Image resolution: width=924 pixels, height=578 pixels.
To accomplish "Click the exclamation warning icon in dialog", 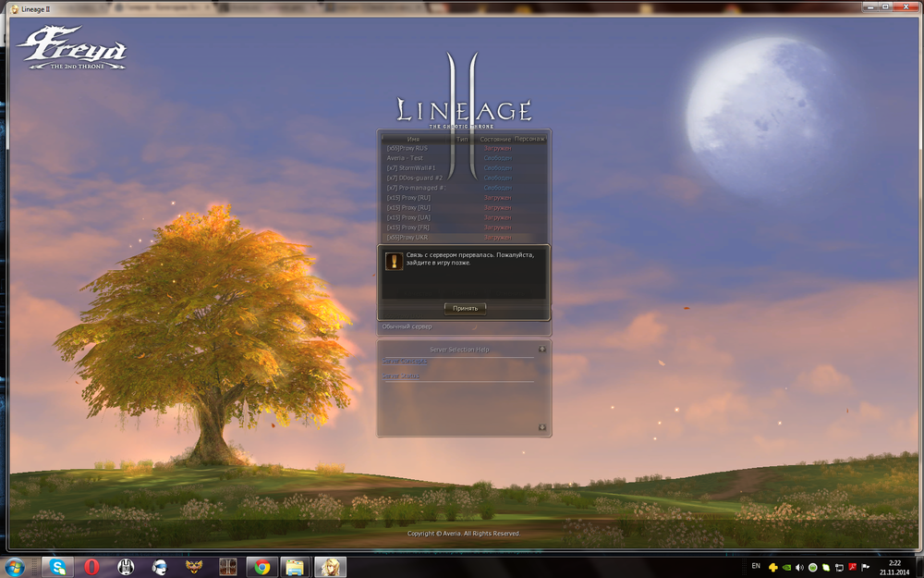I will (x=393, y=261).
